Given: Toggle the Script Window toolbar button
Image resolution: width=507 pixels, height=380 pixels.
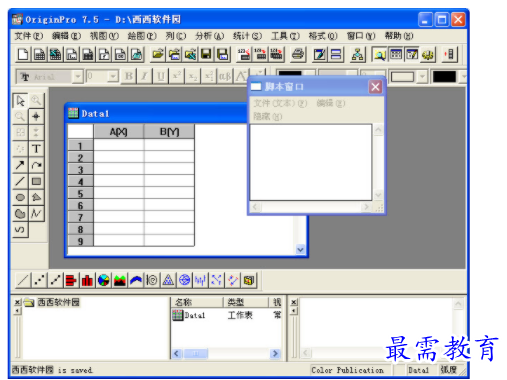Looking at the screenshot, I should click(x=412, y=54).
